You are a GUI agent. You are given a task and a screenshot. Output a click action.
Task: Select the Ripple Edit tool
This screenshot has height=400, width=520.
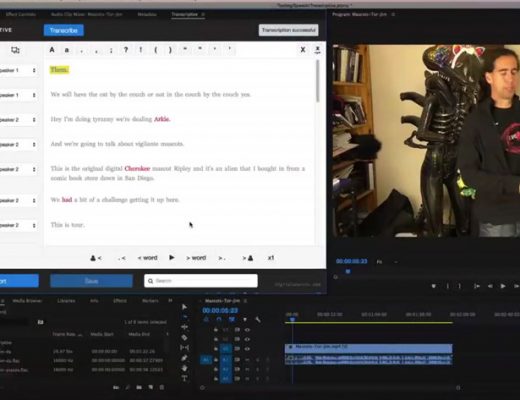[184, 327]
